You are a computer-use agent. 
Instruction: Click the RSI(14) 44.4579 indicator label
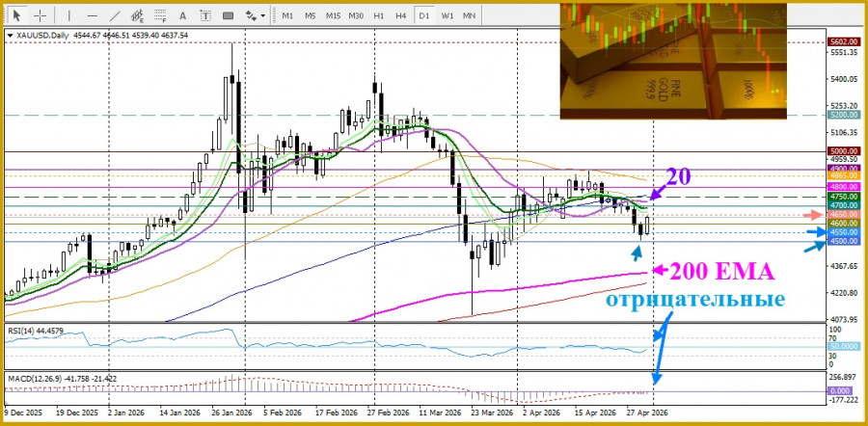[37, 331]
